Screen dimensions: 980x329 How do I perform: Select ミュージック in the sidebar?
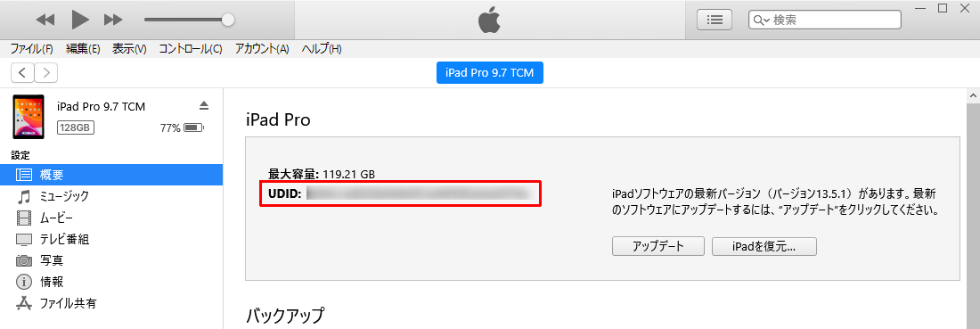[x=111, y=196]
